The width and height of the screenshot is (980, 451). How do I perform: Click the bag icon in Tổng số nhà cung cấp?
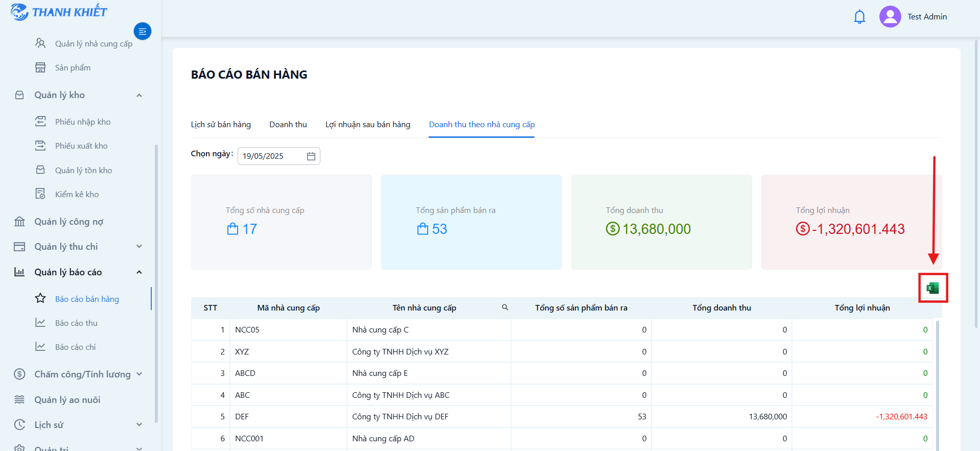coord(232,229)
